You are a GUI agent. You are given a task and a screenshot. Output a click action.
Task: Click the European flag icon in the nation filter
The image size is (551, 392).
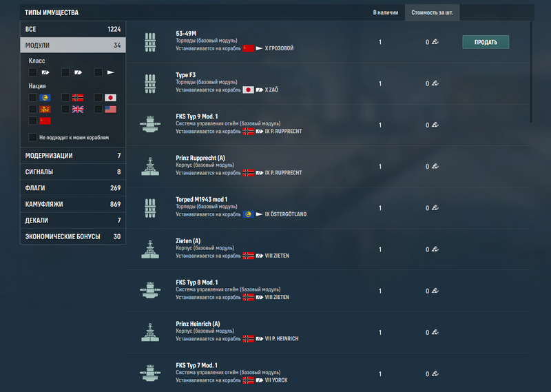coord(45,97)
